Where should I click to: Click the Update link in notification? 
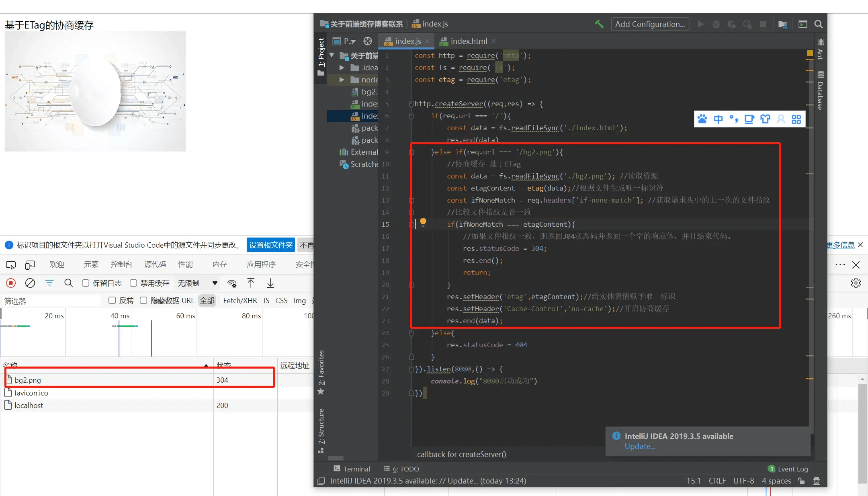pyautogui.click(x=640, y=447)
